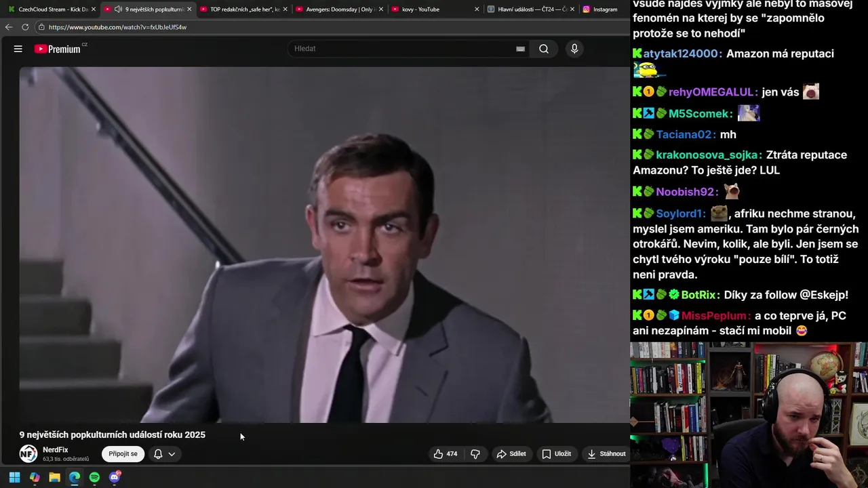Click the Sdílet share button
The height and width of the screenshot is (488, 868).
pyautogui.click(x=511, y=454)
